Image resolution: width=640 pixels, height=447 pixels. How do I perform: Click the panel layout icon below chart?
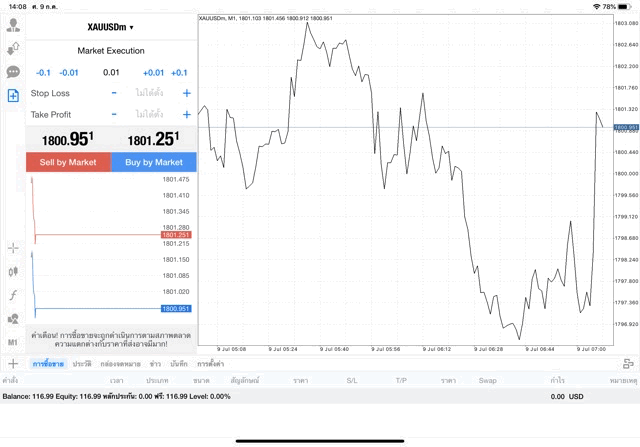[628, 363]
